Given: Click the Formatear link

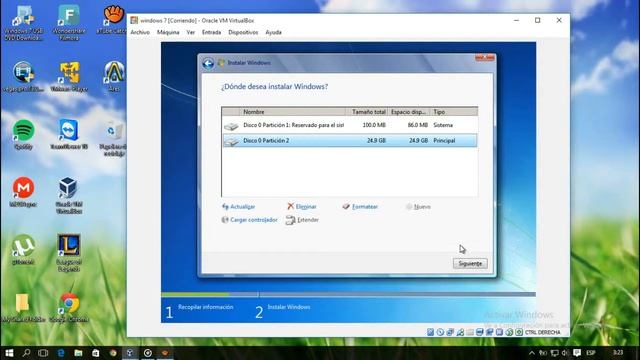Looking at the screenshot, I should (x=360, y=207).
